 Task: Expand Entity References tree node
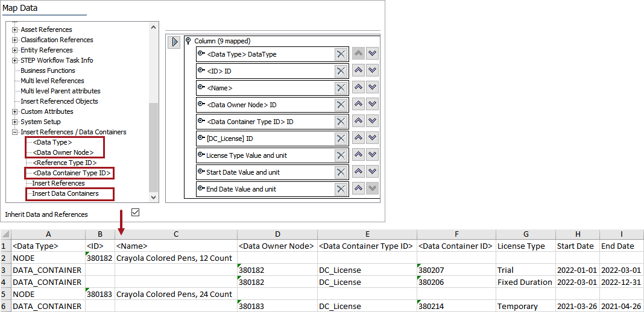tap(15, 50)
